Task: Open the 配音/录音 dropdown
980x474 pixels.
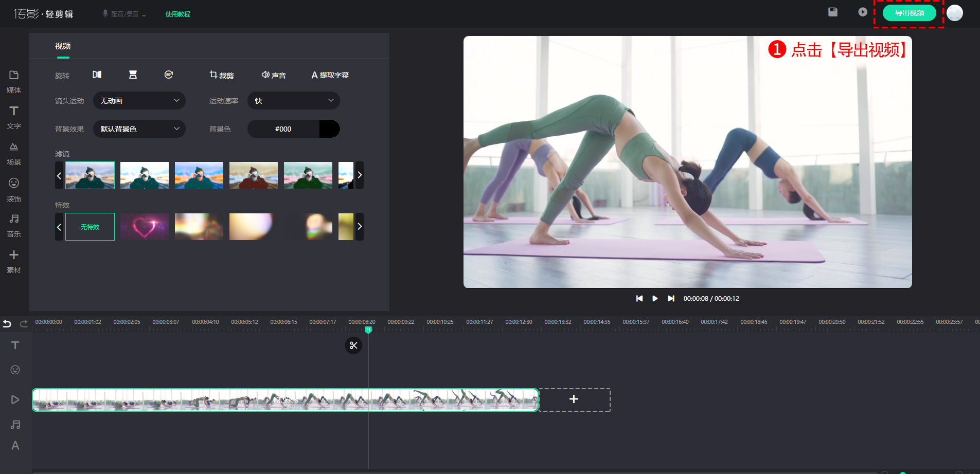Action: [x=124, y=14]
